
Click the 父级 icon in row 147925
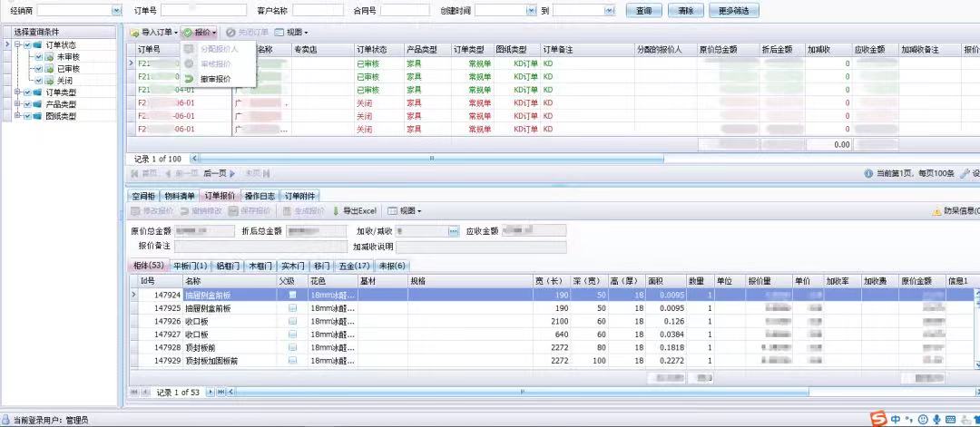pyautogui.click(x=292, y=307)
